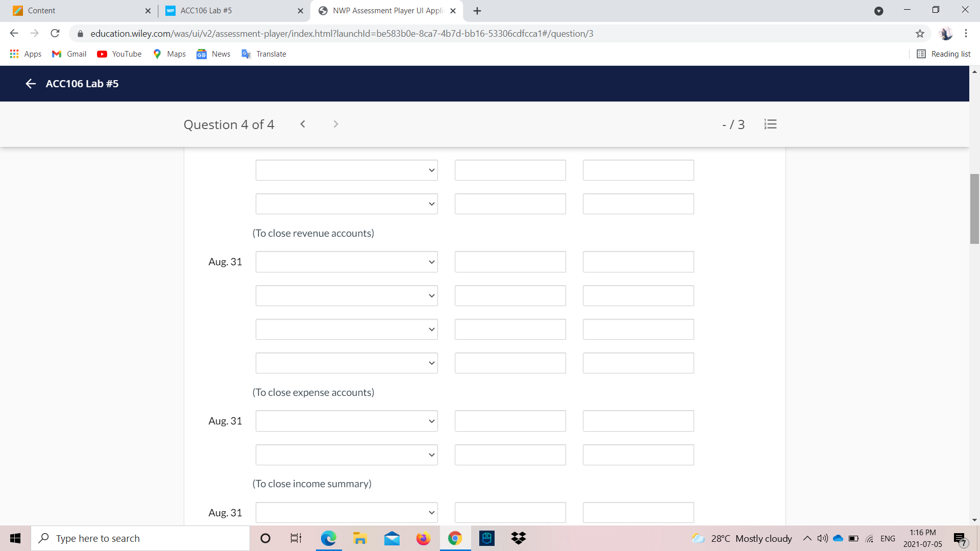This screenshot has width=980, height=551.
Task: Open the YouTube bookmark
Action: pos(118,54)
